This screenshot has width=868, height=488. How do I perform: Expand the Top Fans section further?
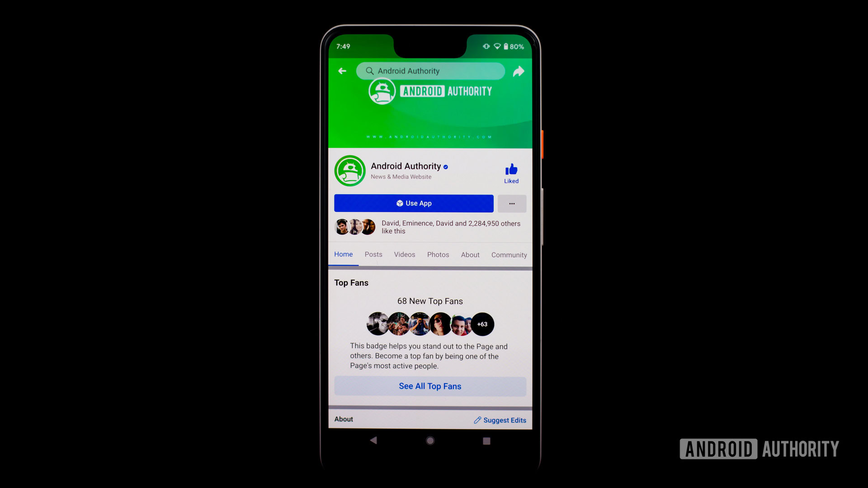click(x=430, y=385)
